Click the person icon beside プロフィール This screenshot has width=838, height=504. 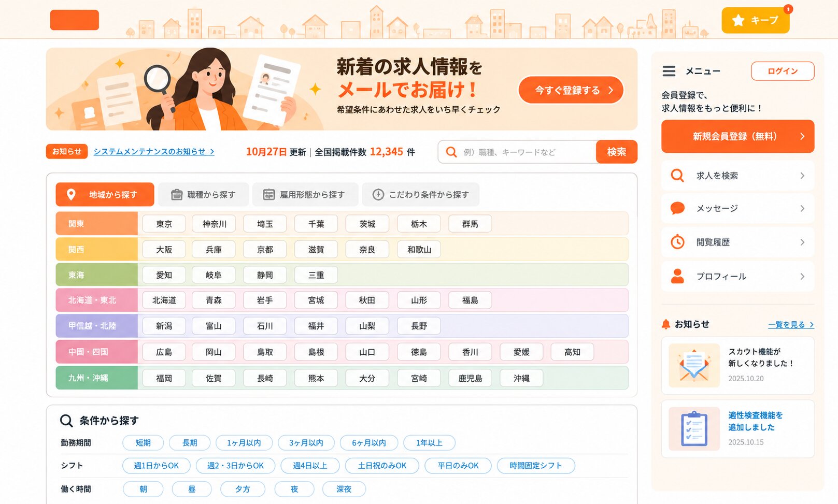tap(677, 276)
